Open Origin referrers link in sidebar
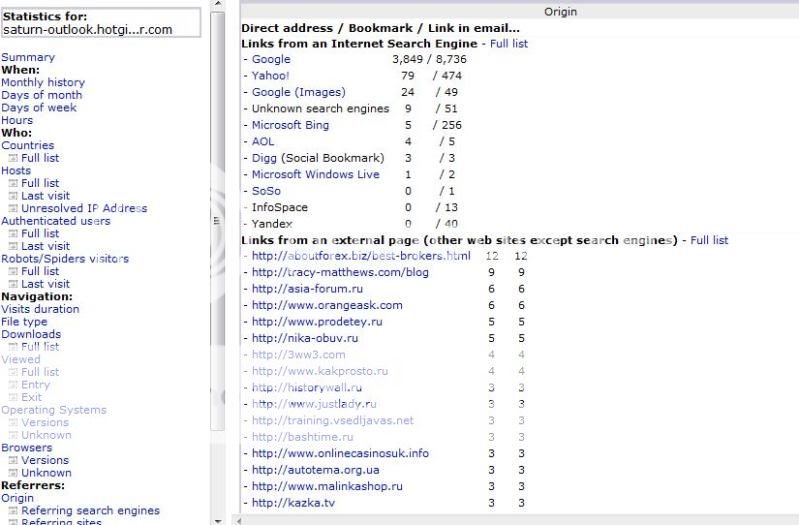Viewport: 799px width, 525px height. point(17,498)
